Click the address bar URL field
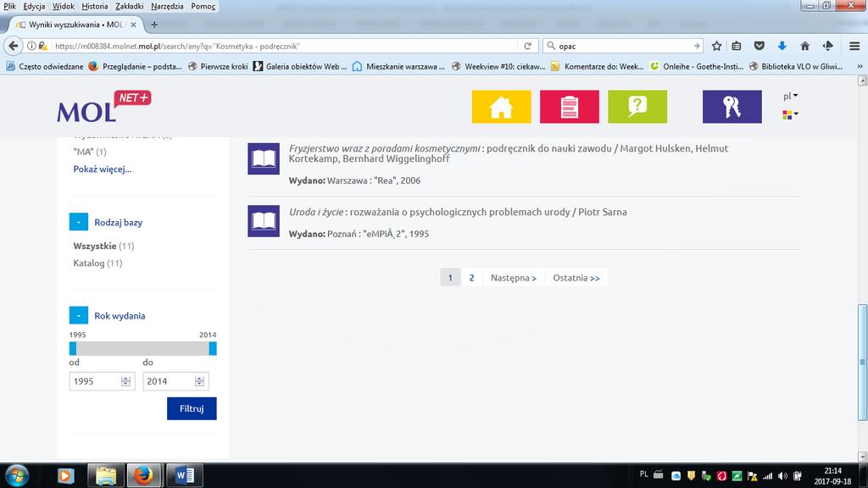This screenshot has height=488, width=868. [285, 46]
